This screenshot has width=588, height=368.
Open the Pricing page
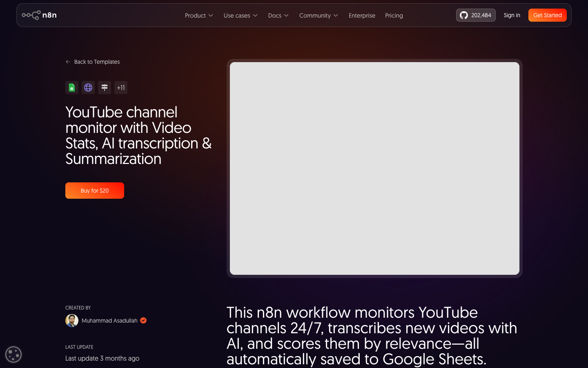pyautogui.click(x=394, y=16)
